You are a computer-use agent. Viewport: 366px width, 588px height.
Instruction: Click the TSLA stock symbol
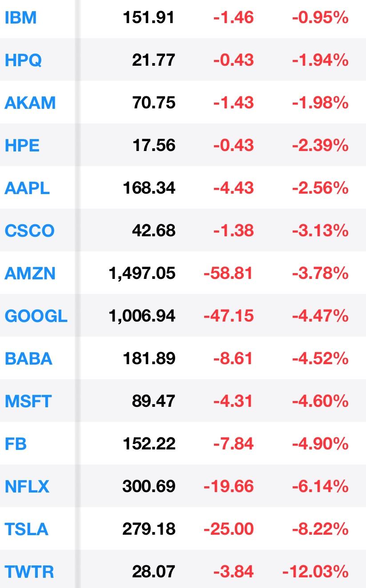pos(26,529)
